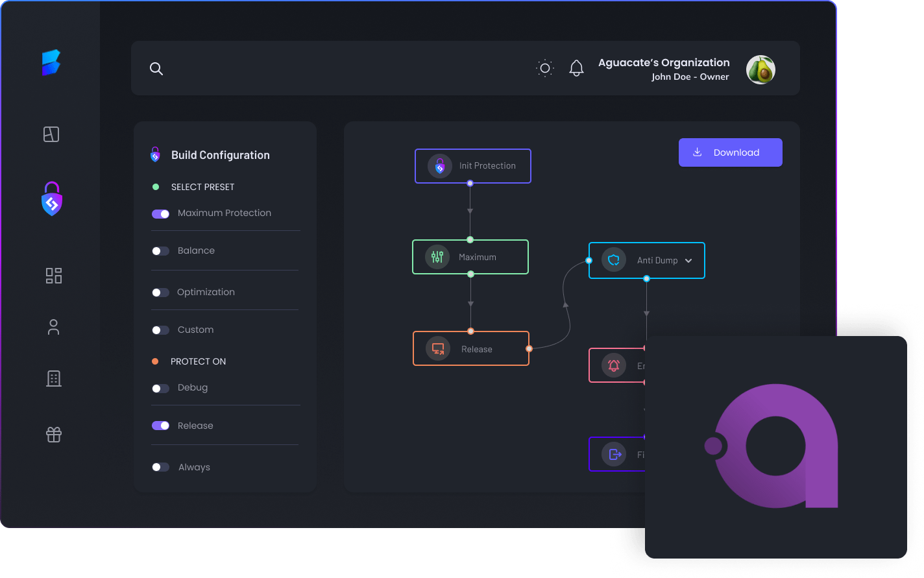Viewport: 924px width, 578px height.
Task: Select the Maximum preset node
Action: click(470, 257)
